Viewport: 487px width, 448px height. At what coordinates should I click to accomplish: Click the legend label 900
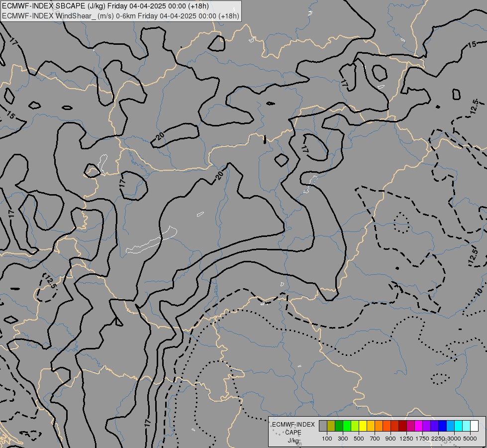pos(390,439)
